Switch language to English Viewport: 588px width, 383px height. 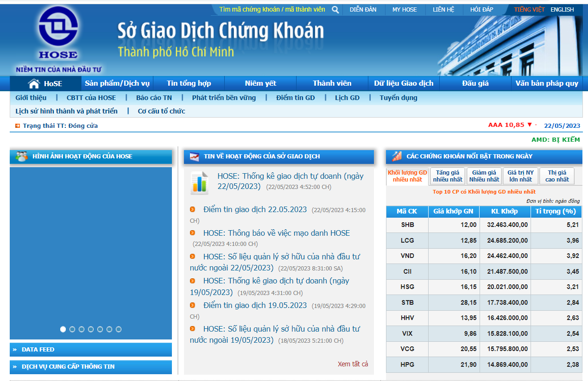pos(562,10)
